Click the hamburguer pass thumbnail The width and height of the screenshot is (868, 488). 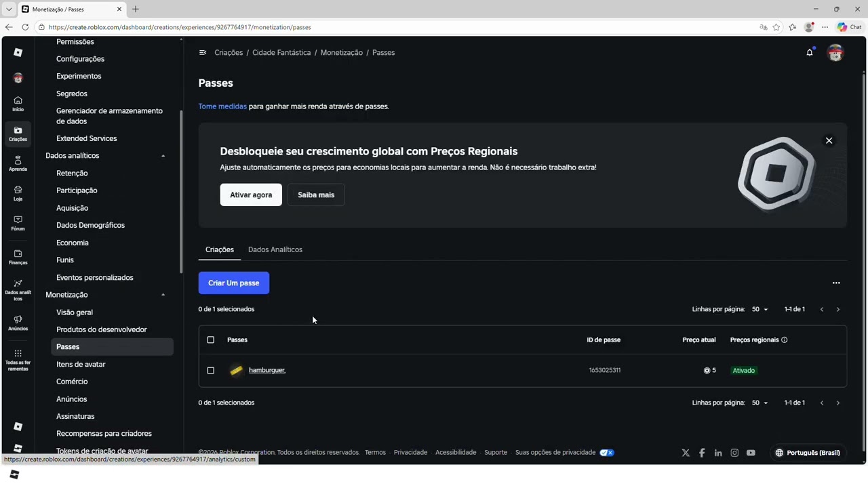(x=236, y=370)
